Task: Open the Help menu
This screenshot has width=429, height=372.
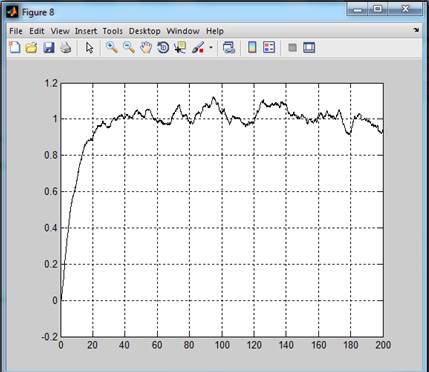Action: pyautogui.click(x=215, y=31)
